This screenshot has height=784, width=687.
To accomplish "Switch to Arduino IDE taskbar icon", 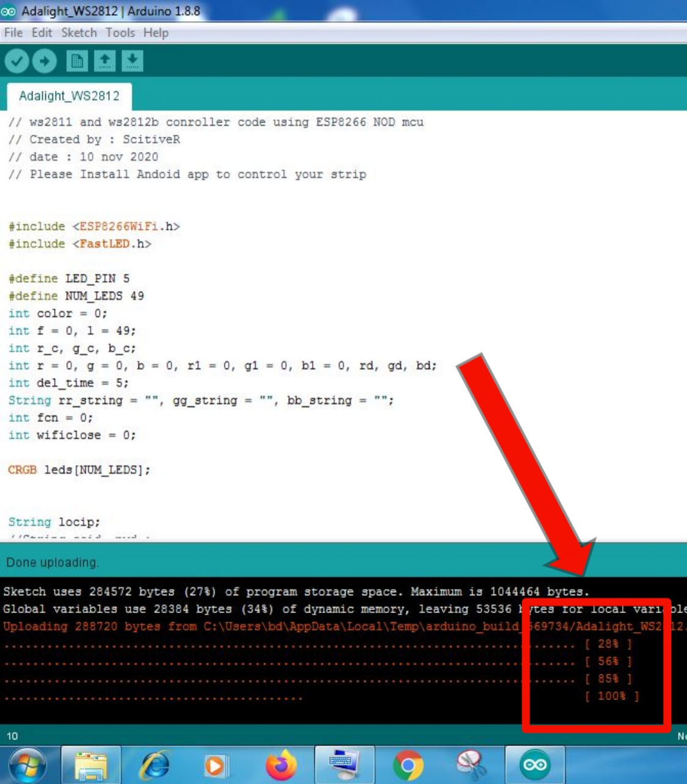I will click(535, 765).
